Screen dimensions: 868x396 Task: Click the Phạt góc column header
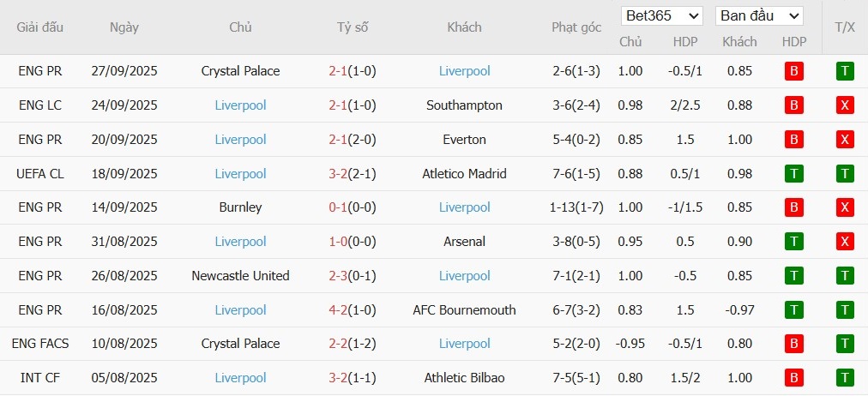click(576, 27)
